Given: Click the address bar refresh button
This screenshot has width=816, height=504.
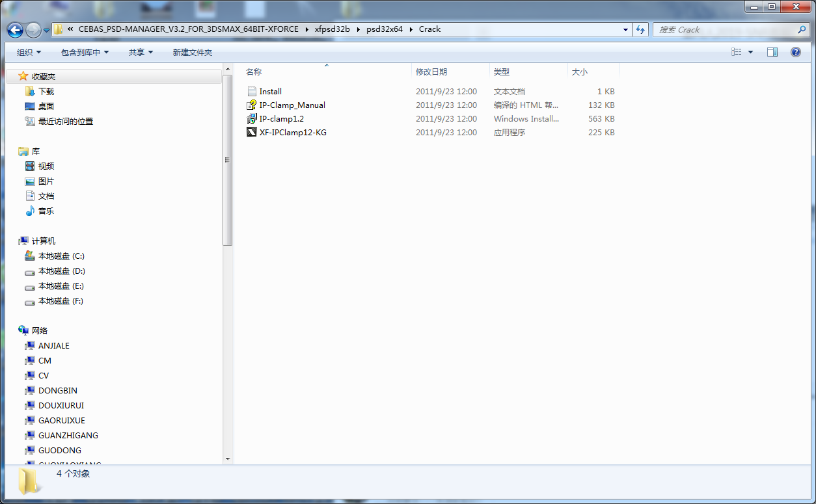Looking at the screenshot, I should 640,29.
